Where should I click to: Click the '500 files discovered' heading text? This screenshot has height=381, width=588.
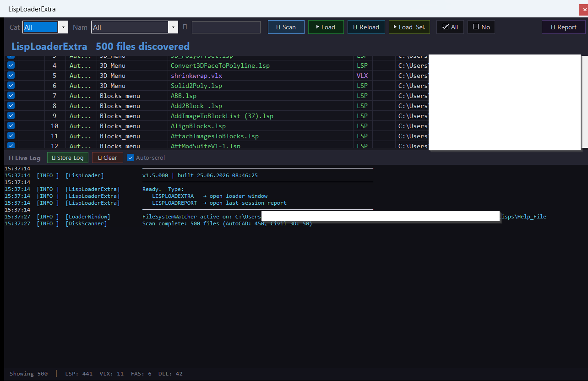pyautogui.click(x=142, y=46)
